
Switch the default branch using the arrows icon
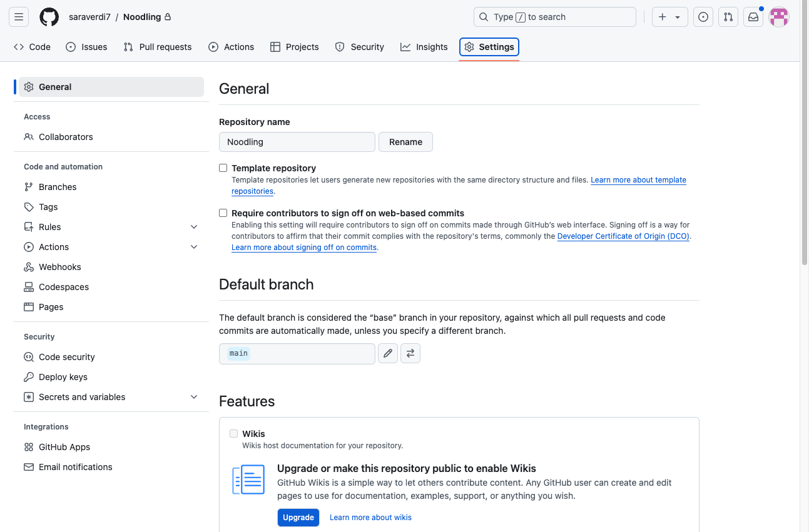click(x=410, y=353)
